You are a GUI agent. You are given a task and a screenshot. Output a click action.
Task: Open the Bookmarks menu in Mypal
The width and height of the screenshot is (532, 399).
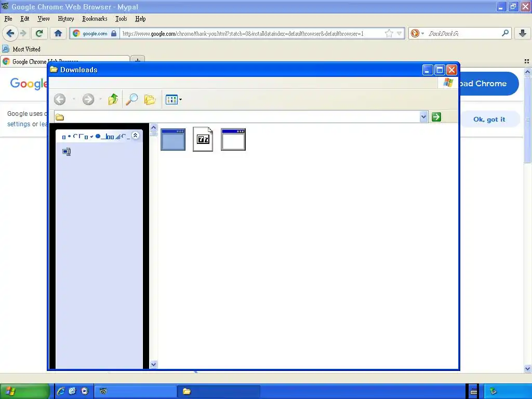95,19
